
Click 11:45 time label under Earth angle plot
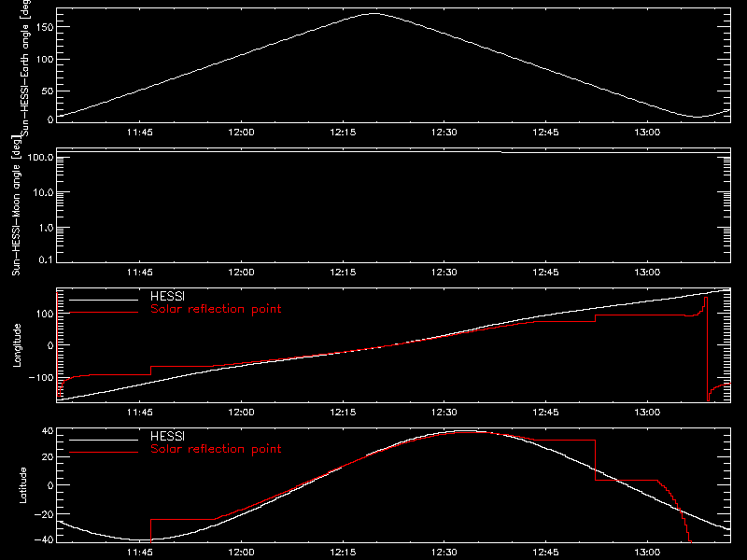point(139,132)
